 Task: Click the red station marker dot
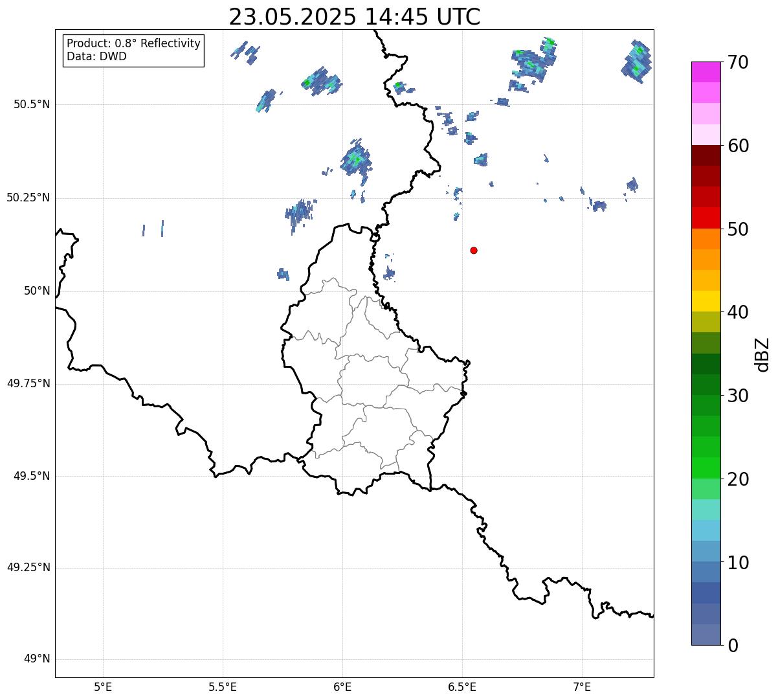(x=474, y=250)
